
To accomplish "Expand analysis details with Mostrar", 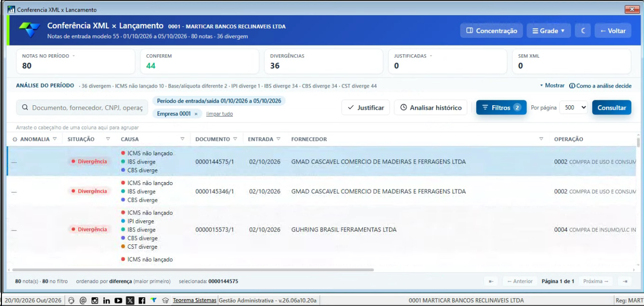I will (x=552, y=86).
